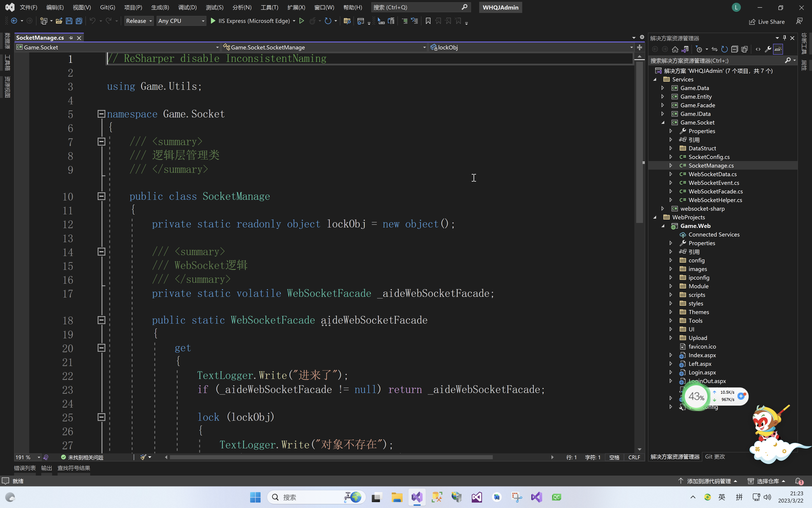Click Show All Files icon in Solution Explorer

(x=744, y=49)
